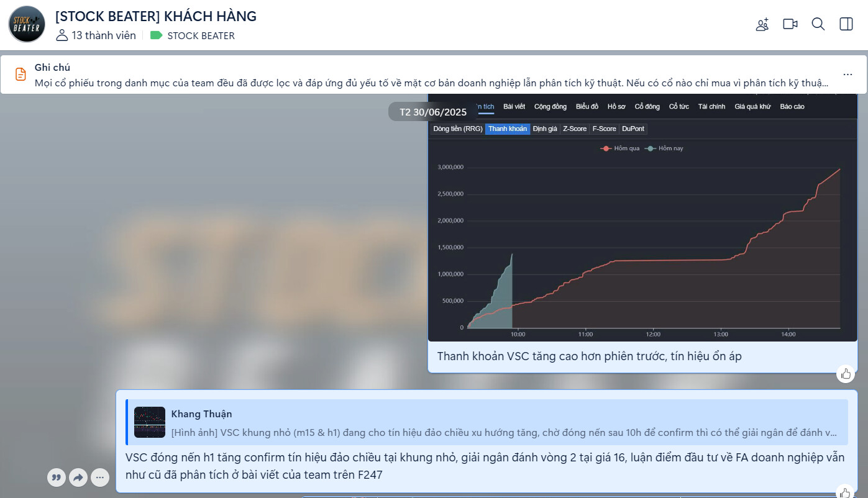868x498 pixels.
Task: Open more options icon beside the message
Action: [x=100, y=478]
